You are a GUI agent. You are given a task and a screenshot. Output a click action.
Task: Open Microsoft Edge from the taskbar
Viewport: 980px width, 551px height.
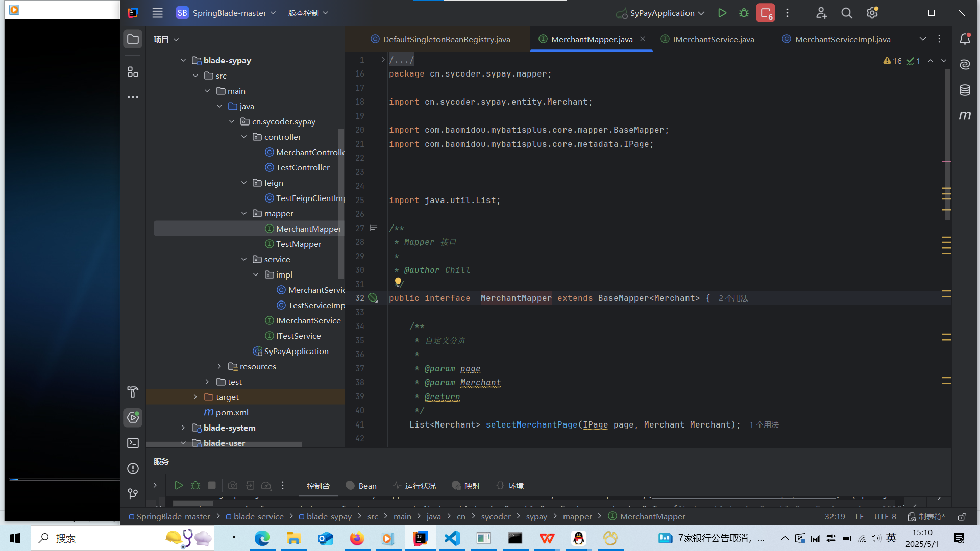(x=262, y=538)
